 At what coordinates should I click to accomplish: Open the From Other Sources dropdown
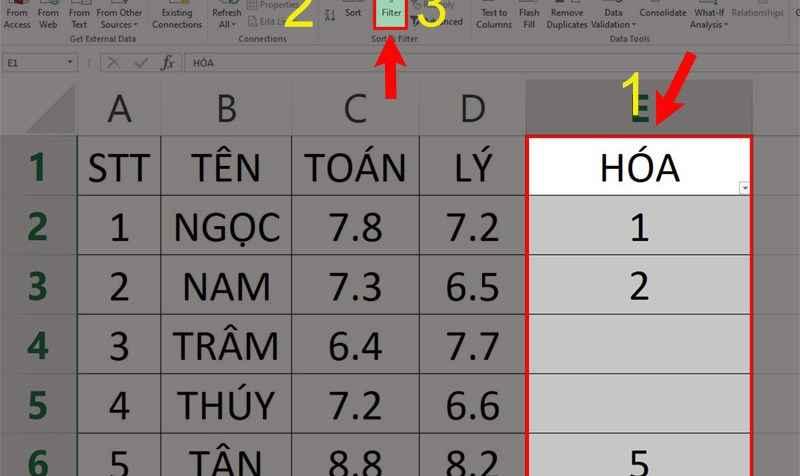point(119,15)
